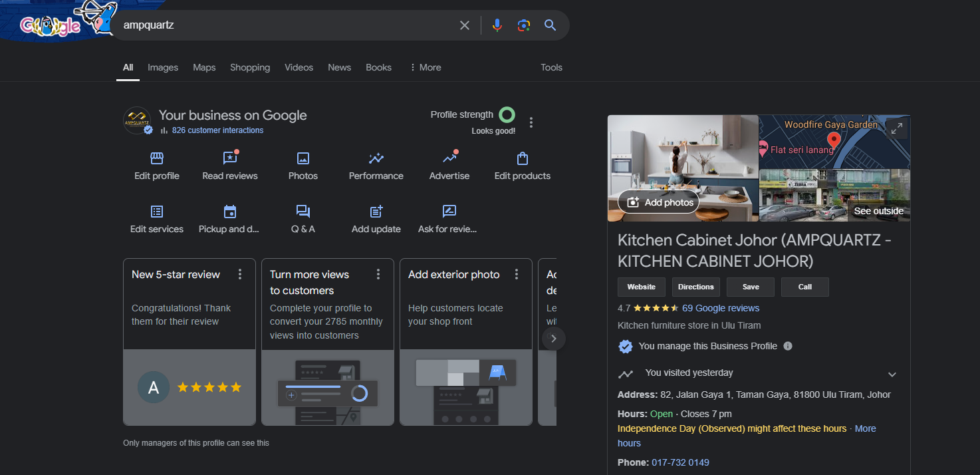Switch to the Shopping tab
This screenshot has width=980, height=475.
coord(250,67)
